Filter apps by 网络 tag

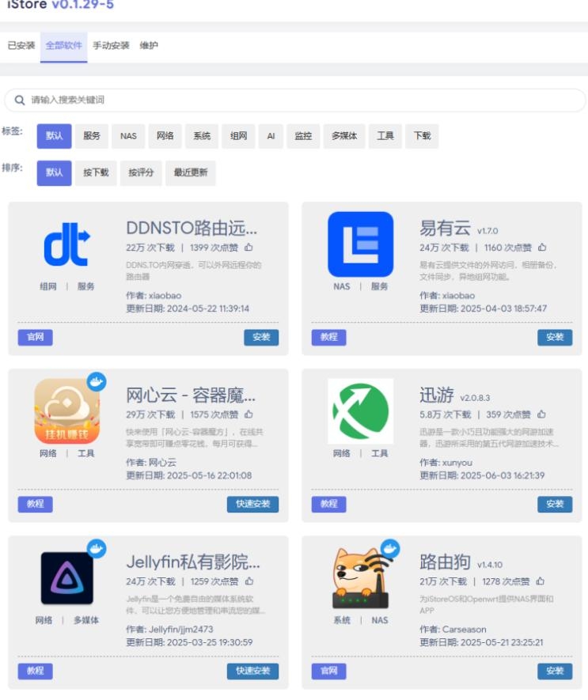point(165,136)
